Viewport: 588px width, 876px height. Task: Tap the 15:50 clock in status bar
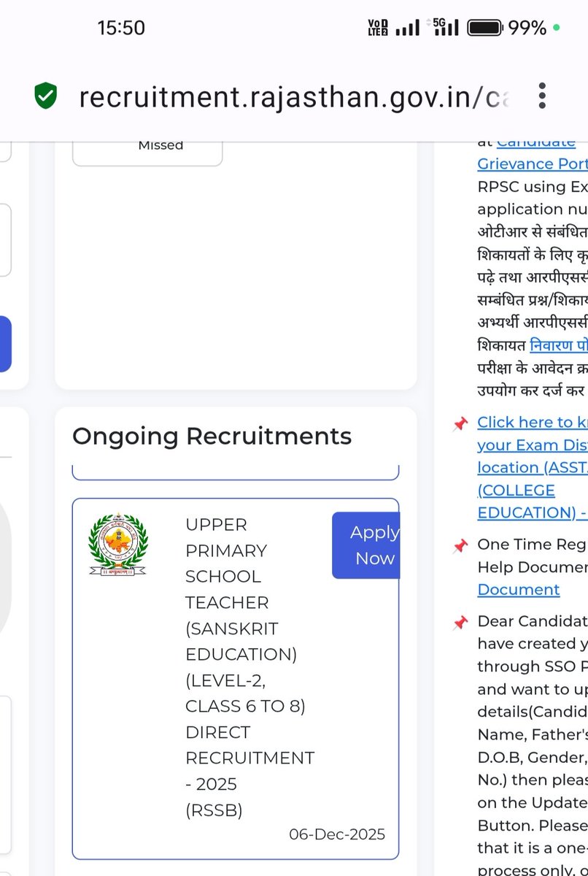121,28
